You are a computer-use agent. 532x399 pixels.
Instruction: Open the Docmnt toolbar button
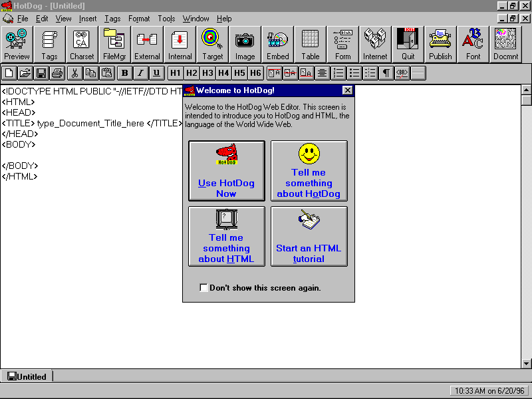(x=505, y=45)
